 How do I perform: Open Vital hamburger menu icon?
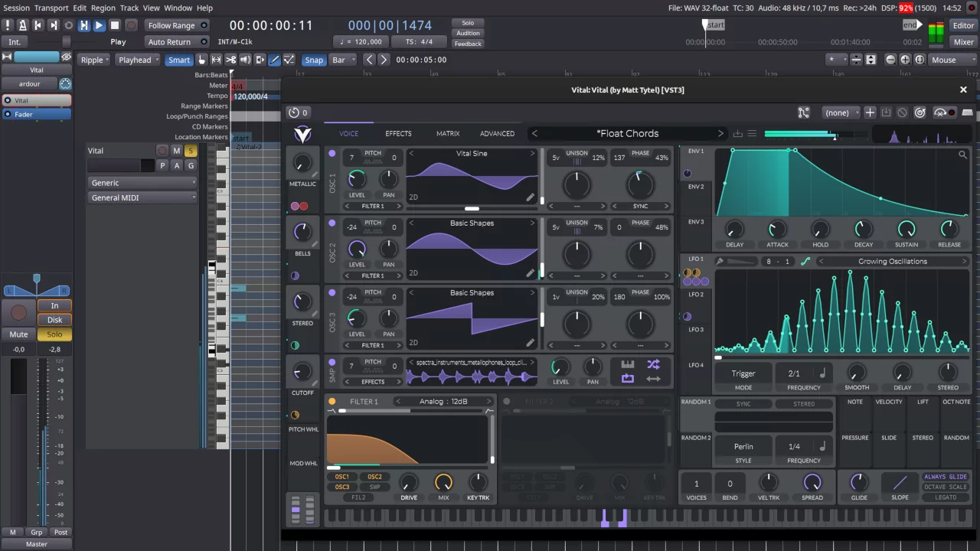[752, 134]
